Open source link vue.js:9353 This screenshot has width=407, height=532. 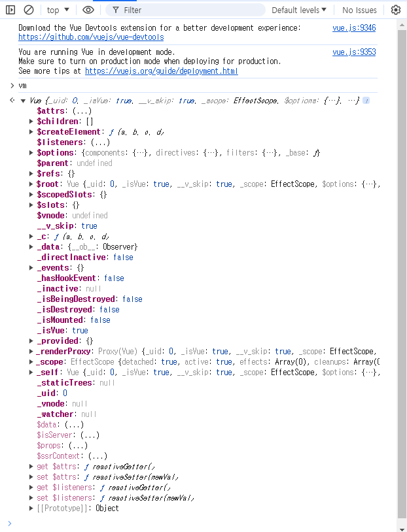(354, 52)
